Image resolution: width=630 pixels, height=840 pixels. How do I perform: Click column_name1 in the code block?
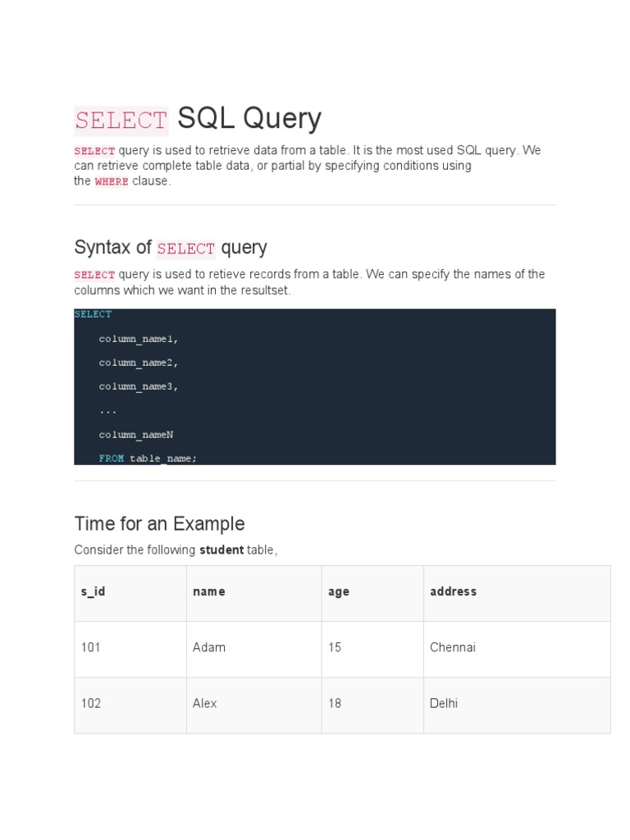[138, 339]
